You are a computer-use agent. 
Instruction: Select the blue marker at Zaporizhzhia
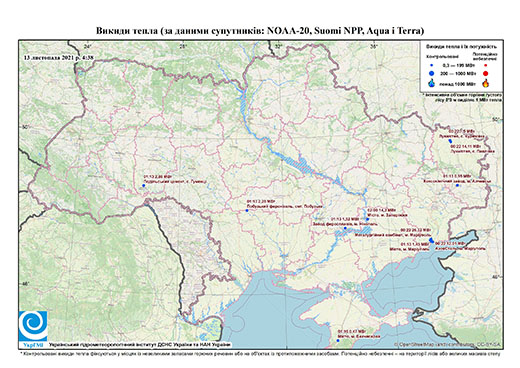(367, 219)
